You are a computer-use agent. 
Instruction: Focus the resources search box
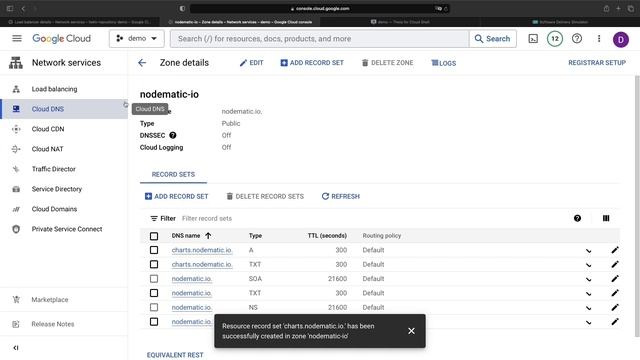pyautogui.click(x=320, y=39)
